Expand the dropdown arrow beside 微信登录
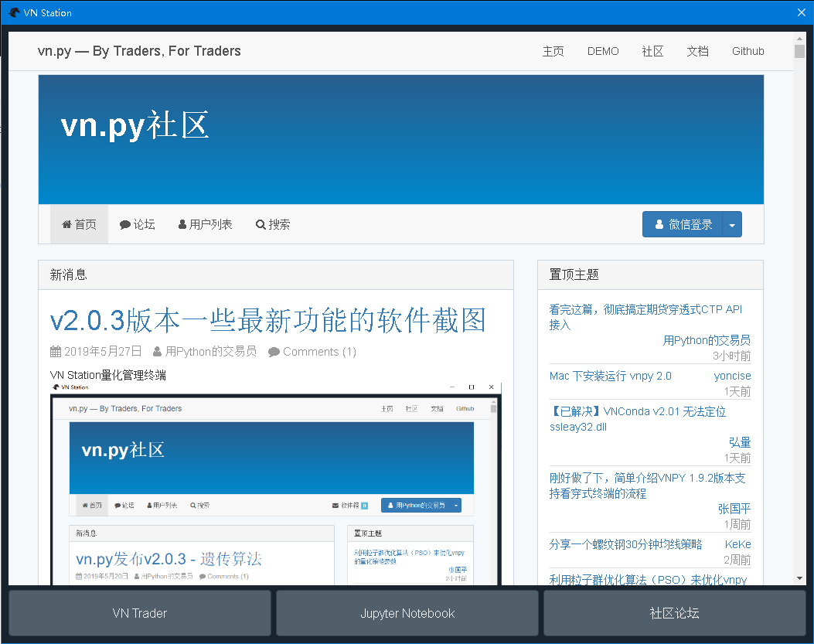Image resolution: width=814 pixels, height=644 pixels. pyautogui.click(x=732, y=224)
